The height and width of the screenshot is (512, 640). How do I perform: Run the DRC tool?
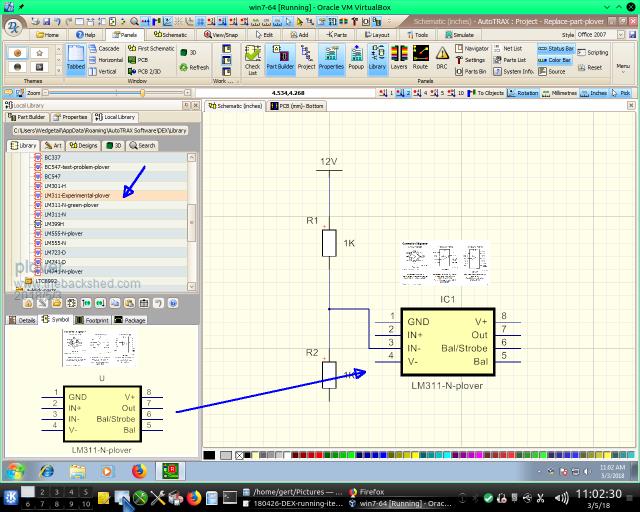click(442, 58)
